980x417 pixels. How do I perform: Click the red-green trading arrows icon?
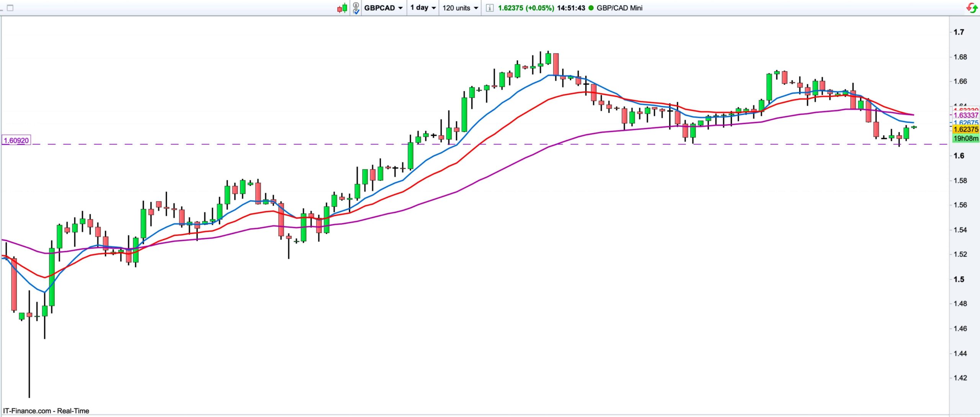click(x=972, y=7)
